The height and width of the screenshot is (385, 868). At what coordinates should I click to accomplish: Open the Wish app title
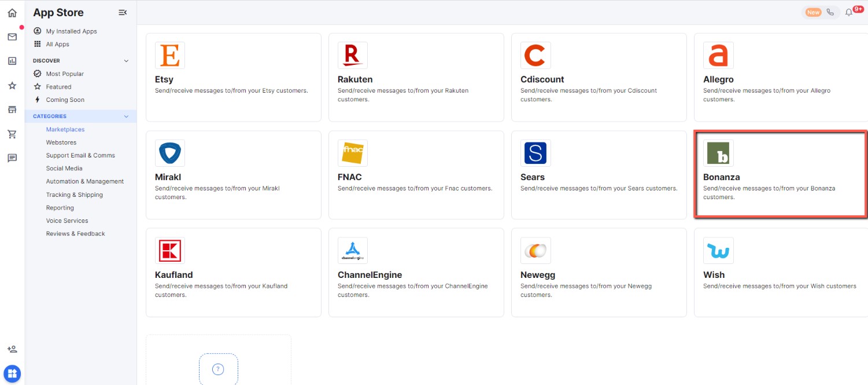pyautogui.click(x=714, y=275)
